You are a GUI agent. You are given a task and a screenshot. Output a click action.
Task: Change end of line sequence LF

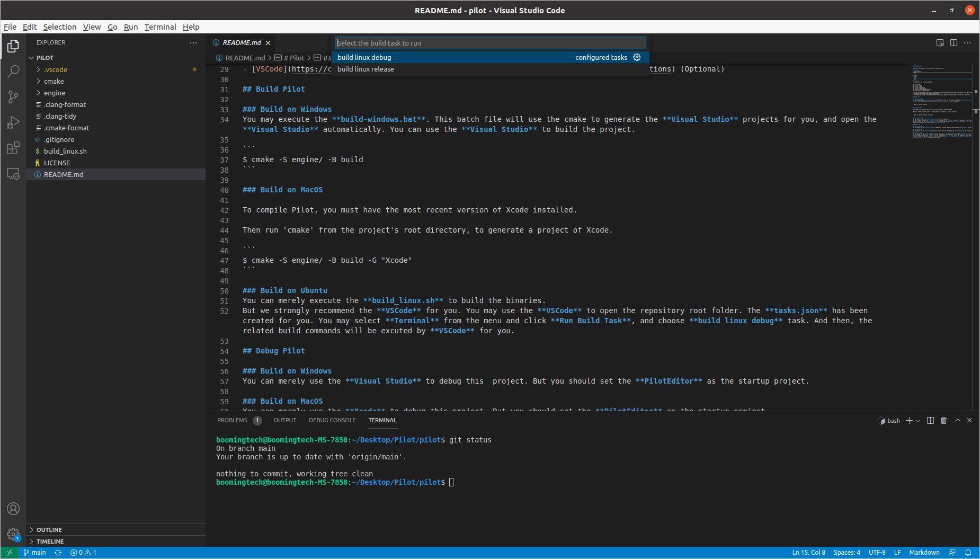(897, 552)
